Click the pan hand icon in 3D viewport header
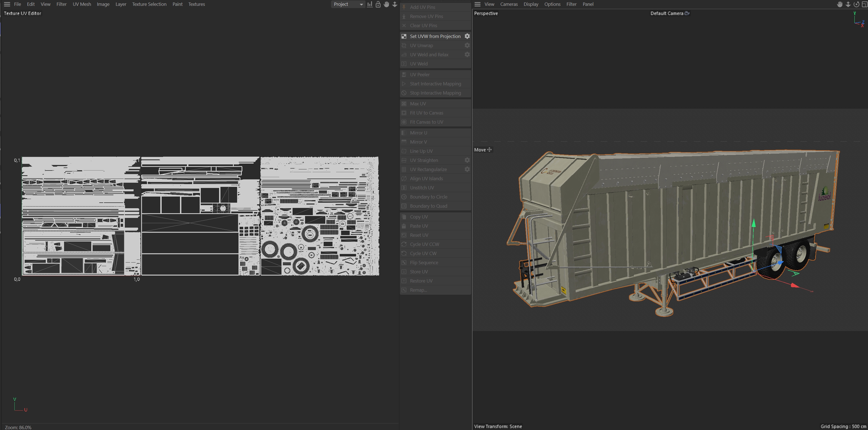868x430 pixels. click(840, 4)
